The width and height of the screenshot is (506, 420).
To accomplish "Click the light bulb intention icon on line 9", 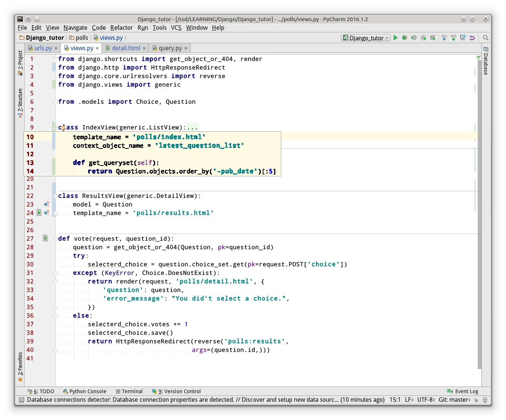I will [x=63, y=128].
